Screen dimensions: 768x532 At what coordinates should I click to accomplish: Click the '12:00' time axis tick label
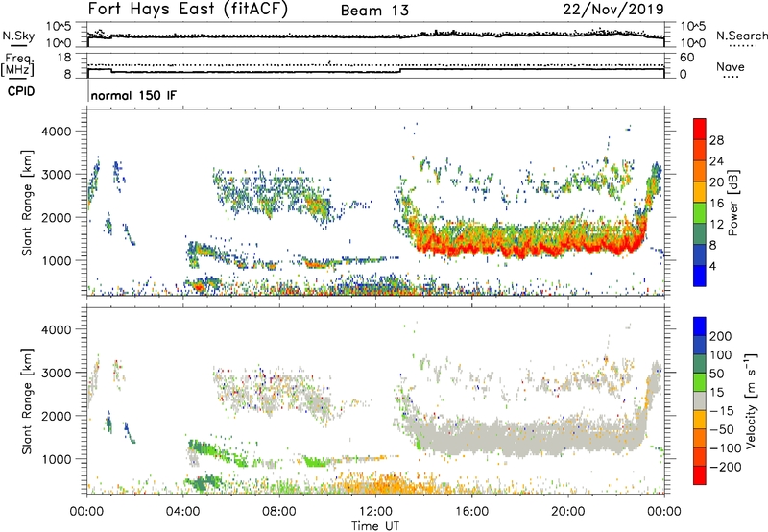pyautogui.click(x=375, y=512)
